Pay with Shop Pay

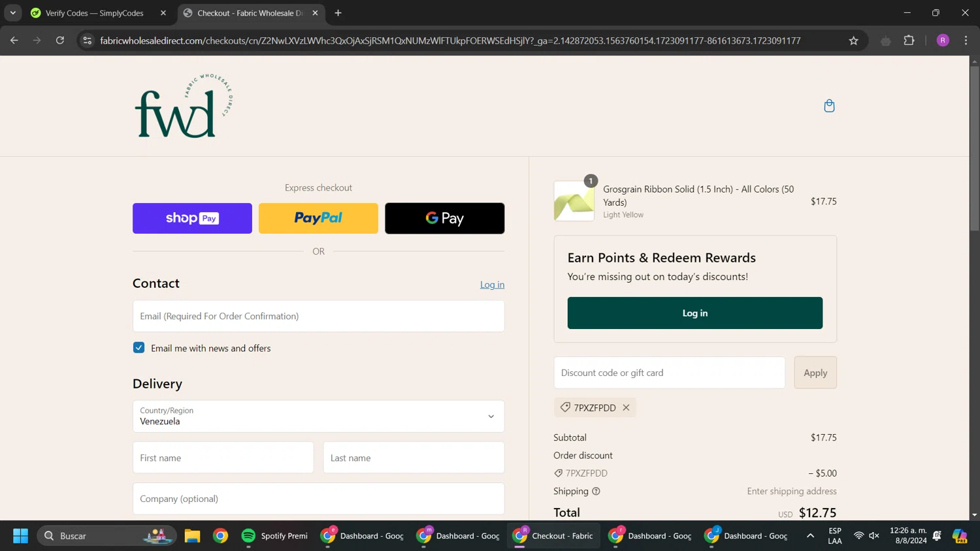tap(192, 218)
